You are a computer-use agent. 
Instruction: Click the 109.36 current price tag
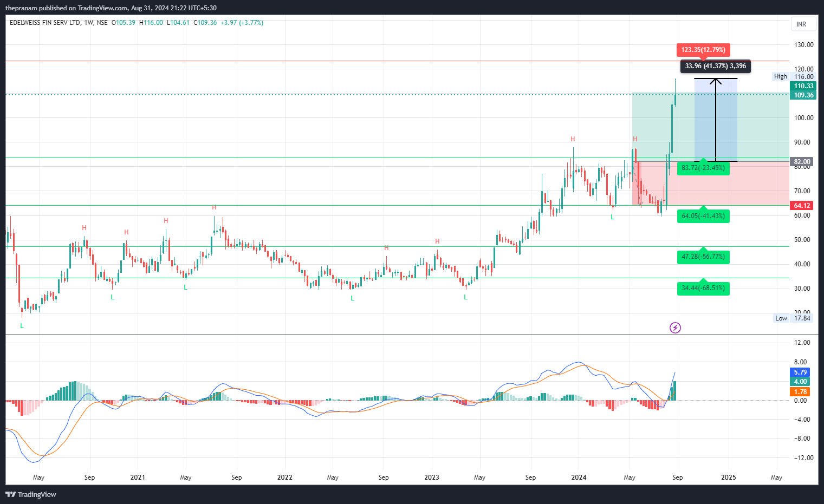[x=804, y=95]
